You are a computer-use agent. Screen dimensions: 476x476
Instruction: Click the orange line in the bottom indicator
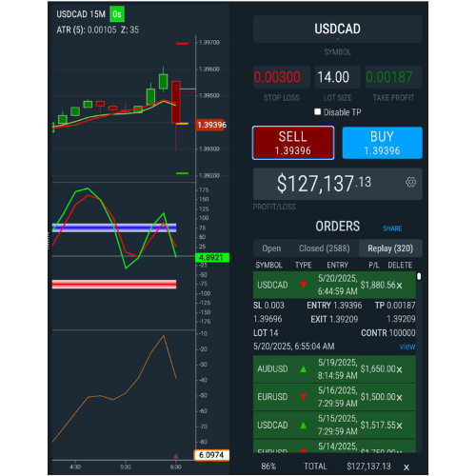[139, 378]
